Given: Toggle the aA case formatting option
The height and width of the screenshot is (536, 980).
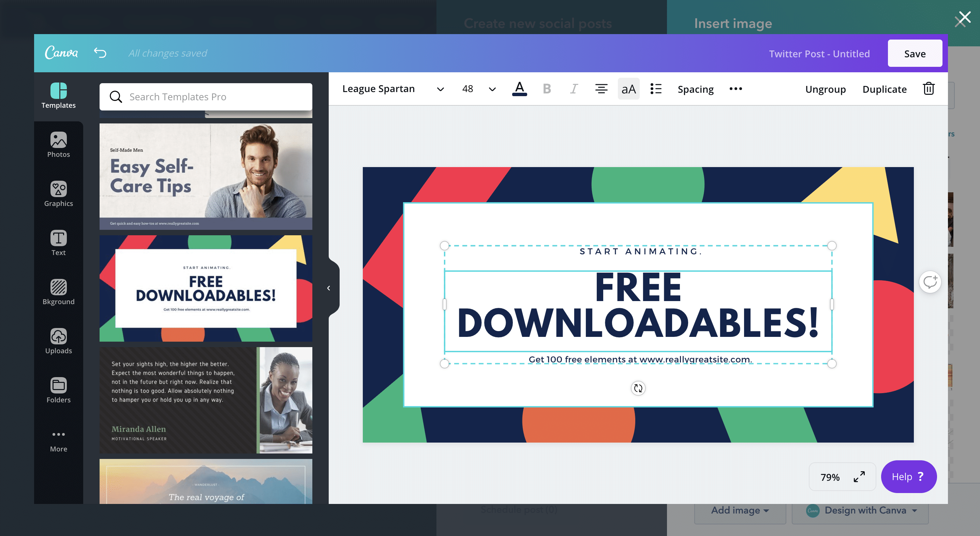Looking at the screenshot, I should tap(628, 88).
